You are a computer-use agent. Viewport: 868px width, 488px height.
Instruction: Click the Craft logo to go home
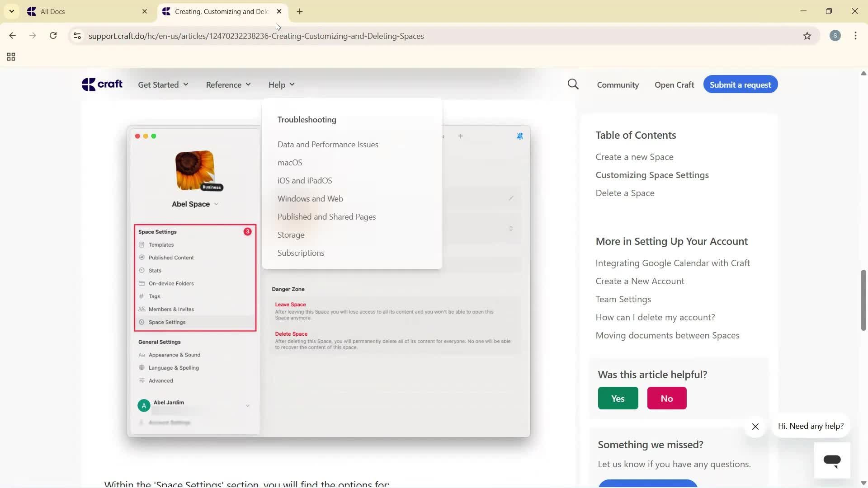(x=102, y=84)
